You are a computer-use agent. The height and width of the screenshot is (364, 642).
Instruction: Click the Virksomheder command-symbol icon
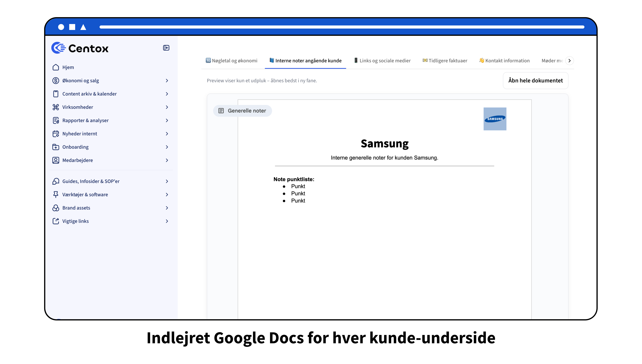(56, 107)
